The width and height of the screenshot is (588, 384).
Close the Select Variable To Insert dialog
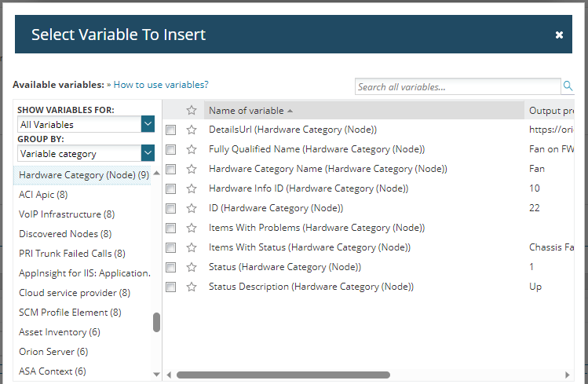pyautogui.click(x=559, y=35)
